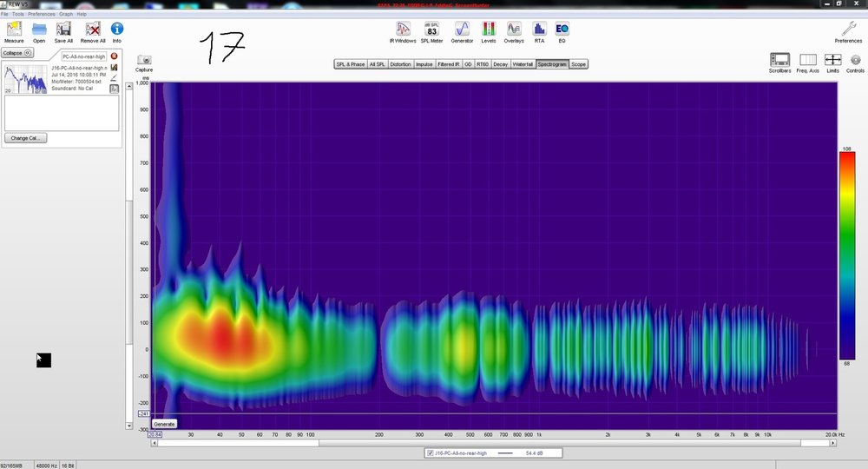Open a measurement file with Open icon

pyautogui.click(x=39, y=30)
